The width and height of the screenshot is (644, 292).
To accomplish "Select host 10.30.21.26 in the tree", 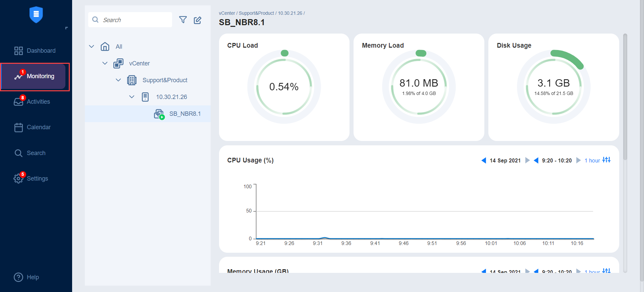I will tap(171, 97).
